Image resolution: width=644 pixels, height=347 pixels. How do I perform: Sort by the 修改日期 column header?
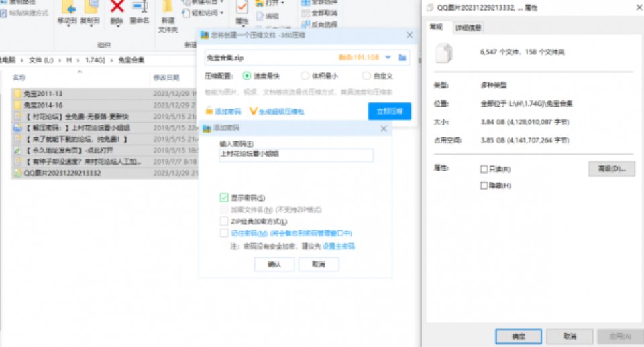click(166, 78)
